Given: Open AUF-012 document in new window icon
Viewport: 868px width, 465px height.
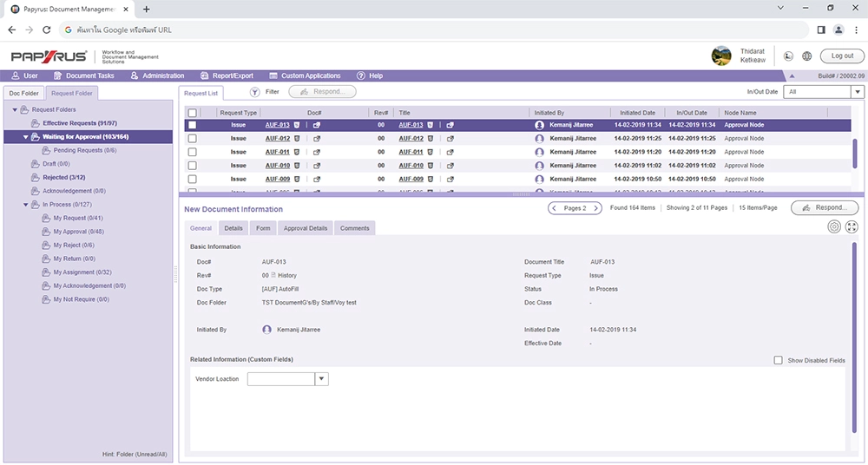Looking at the screenshot, I should [317, 139].
